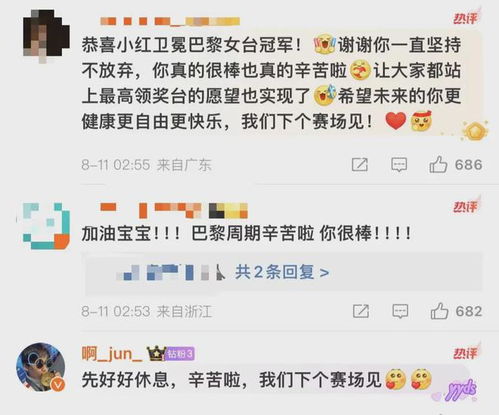Click first commenter's blurred username
This screenshot has width=499, height=415.
[170, 22]
